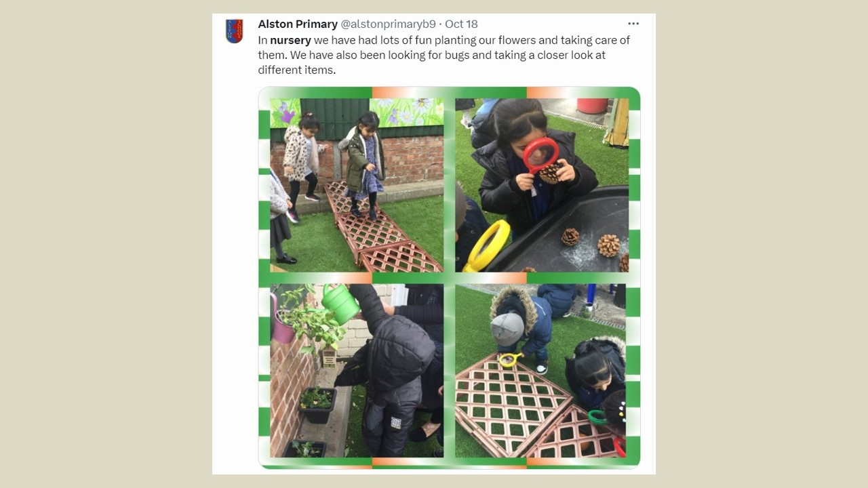
Task: Click the flower mural above the brick wall
Action: tap(406, 112)
